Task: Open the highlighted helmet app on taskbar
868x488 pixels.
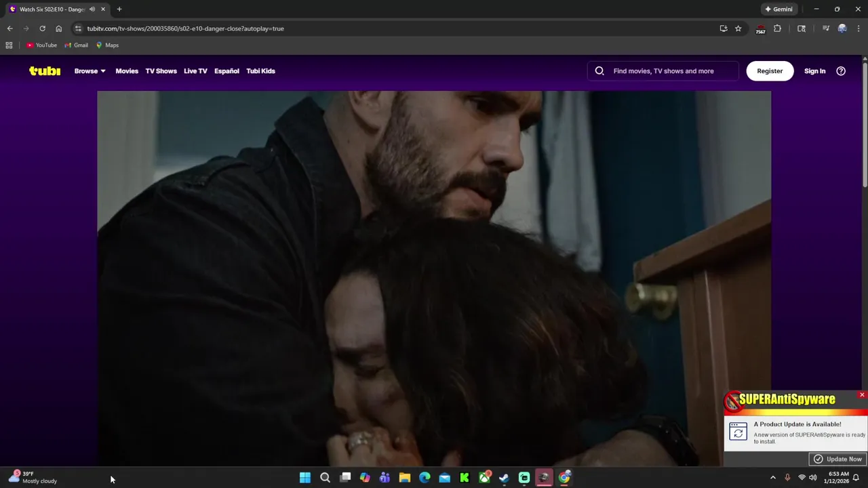Action: 544,478
